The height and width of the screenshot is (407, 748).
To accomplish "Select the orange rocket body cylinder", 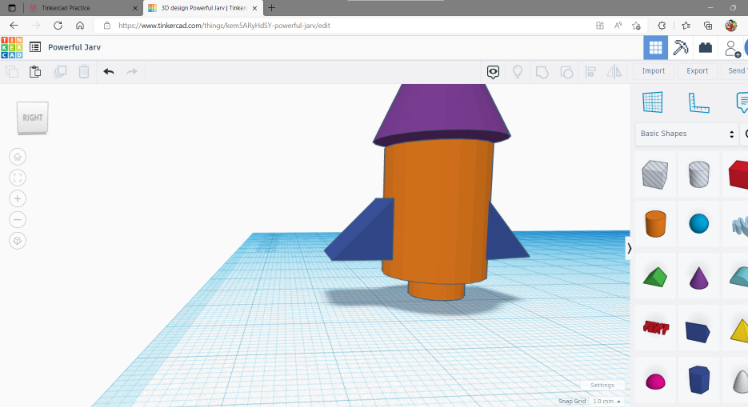I will (x=438, y=210).
